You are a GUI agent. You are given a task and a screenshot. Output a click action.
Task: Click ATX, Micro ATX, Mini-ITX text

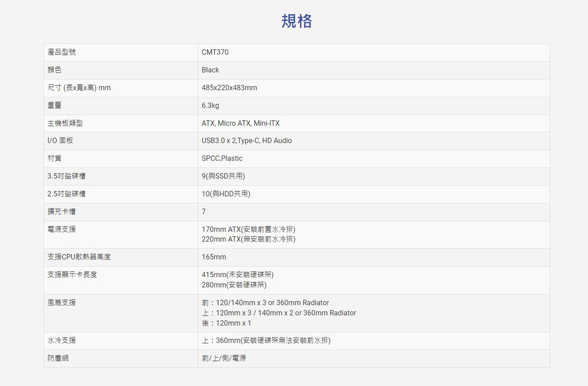pyautogui.click(x=240, y=123)
